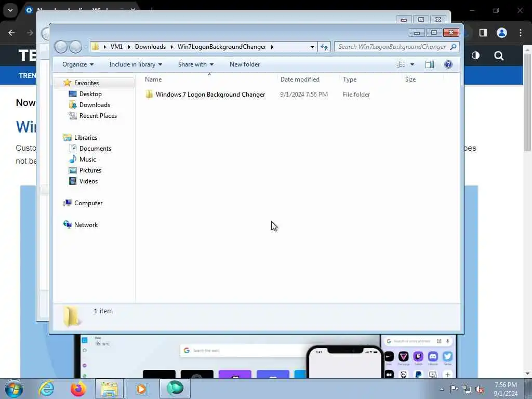Image resolution: width=532 pixels, height=399 pixels.
Task: Open Music library
Action: click(x=87, y=159)
